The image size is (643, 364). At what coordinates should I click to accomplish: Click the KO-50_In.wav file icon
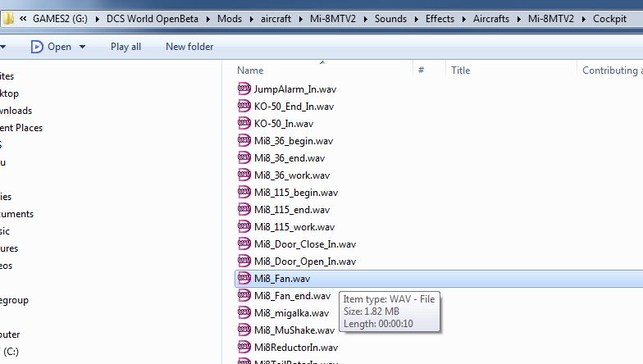click(x=244, y=123)
